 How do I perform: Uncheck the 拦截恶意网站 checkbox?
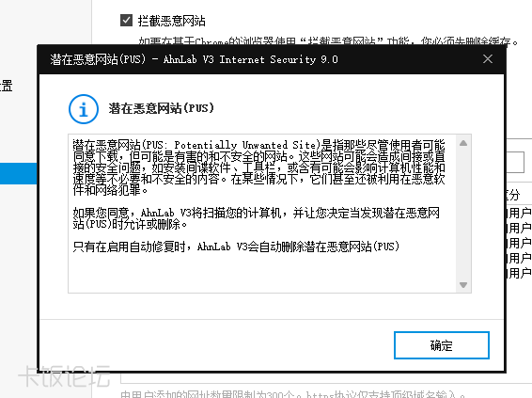(126, 21)
